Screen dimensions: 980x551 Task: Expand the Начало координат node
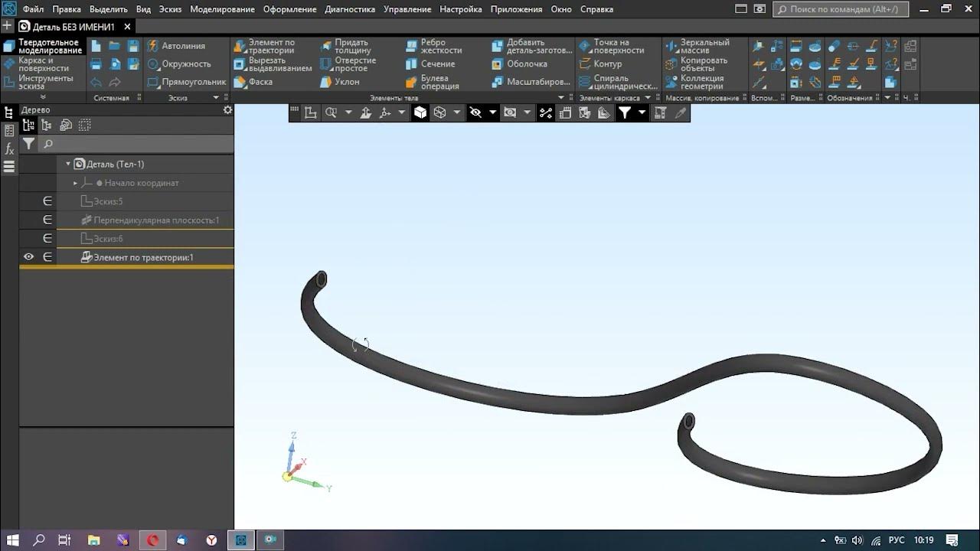(x=76, y=183)
